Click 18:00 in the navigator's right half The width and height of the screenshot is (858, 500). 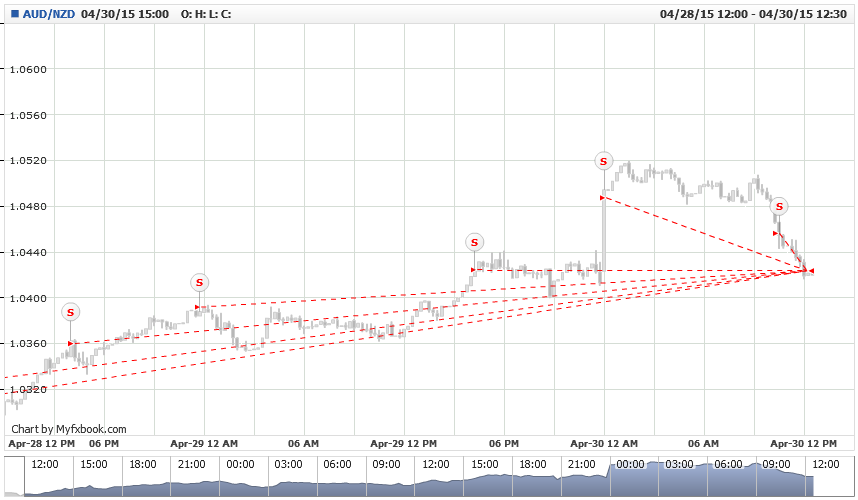pyautogui.click(x=532, y=464)
